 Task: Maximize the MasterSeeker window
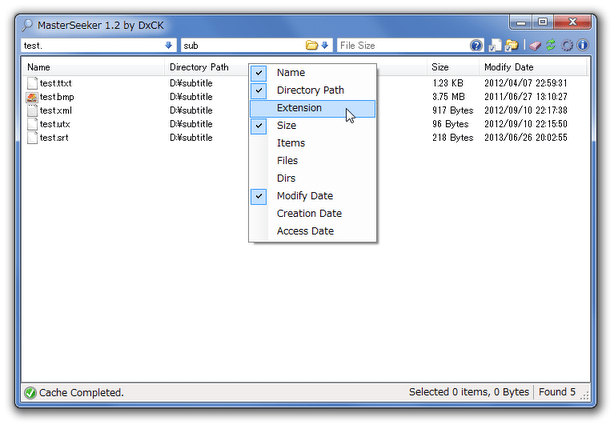542,22
